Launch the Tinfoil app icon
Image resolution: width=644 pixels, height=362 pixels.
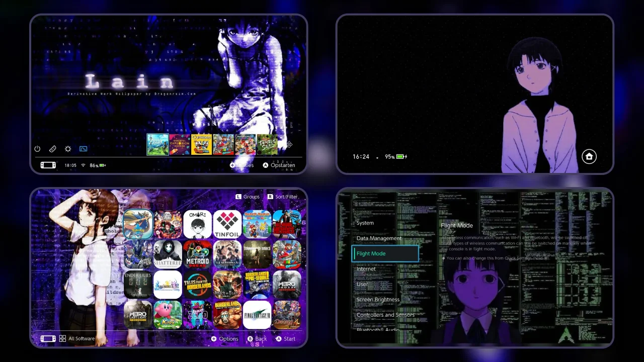point(227,224)
